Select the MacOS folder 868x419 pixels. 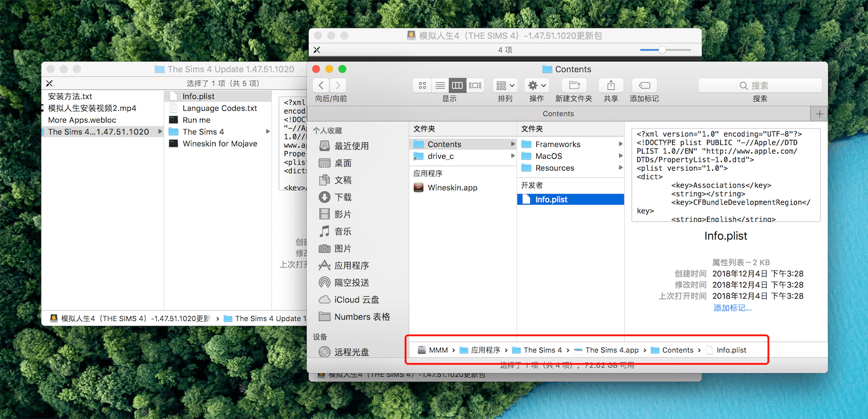coord(570,156)
